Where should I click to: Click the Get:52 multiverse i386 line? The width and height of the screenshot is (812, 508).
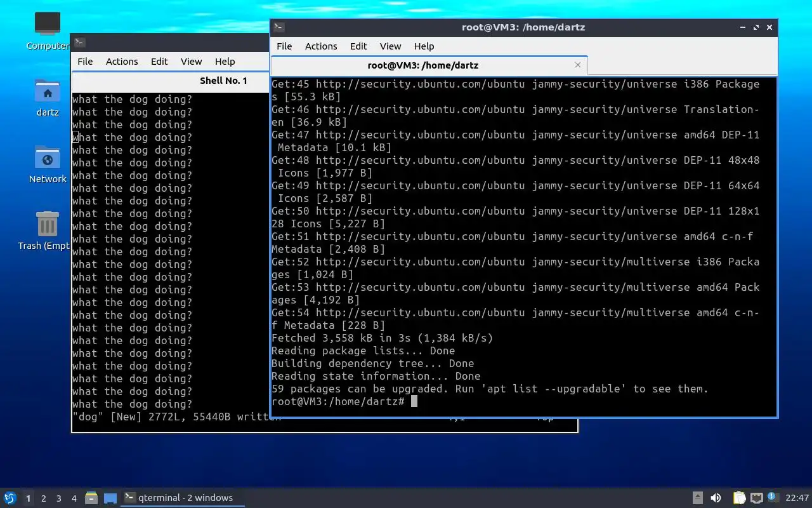pyautogui.click(x=515, y=268)
